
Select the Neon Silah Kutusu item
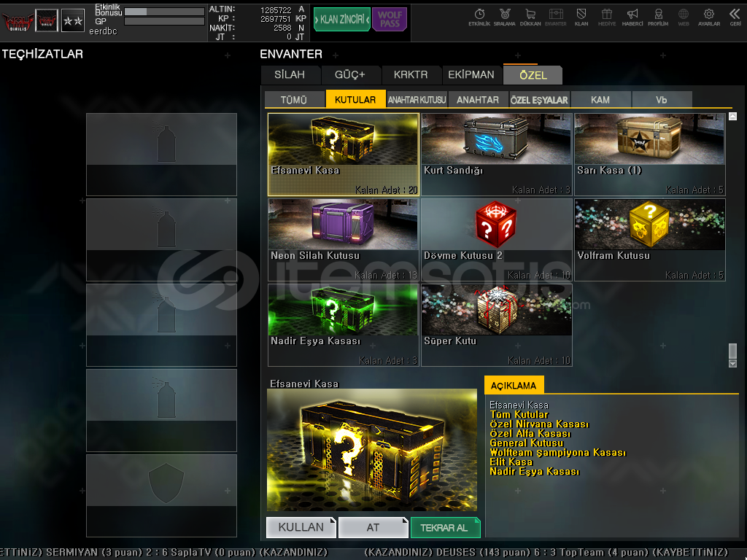tap(344, 240)
